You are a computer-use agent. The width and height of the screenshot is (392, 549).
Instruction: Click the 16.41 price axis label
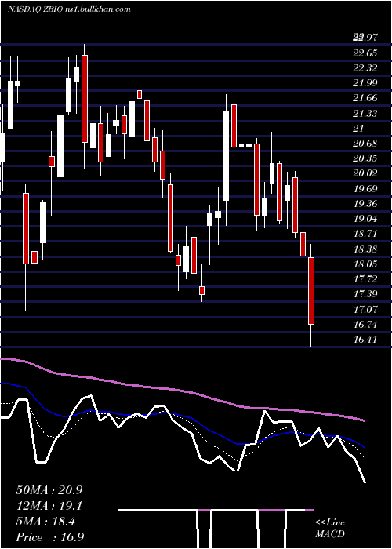[x=365, y=340]
